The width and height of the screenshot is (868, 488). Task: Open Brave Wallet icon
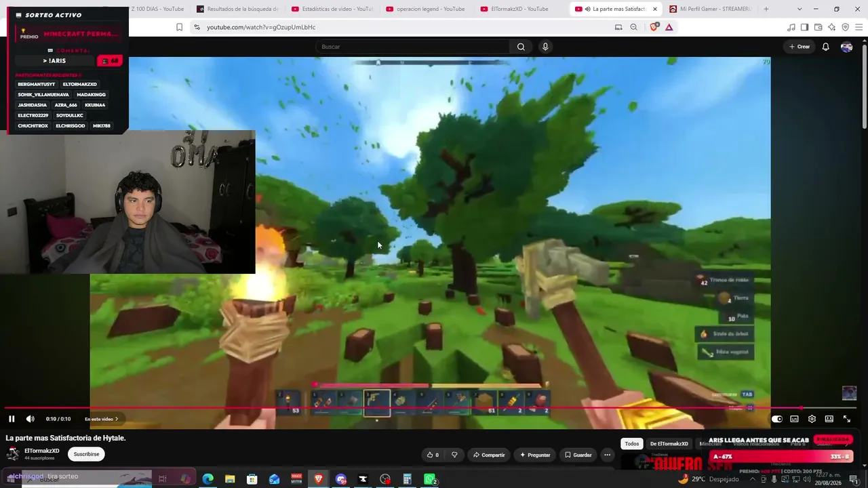point(818,27)
